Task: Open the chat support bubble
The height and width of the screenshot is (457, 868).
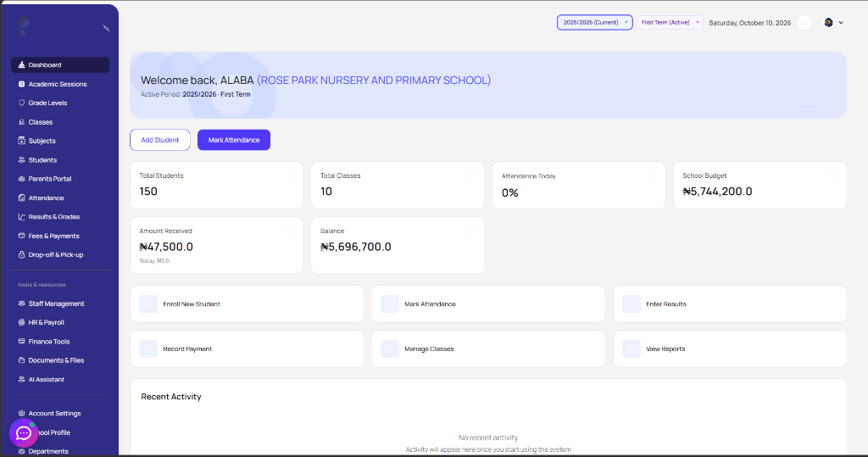Action: point(24,432)
